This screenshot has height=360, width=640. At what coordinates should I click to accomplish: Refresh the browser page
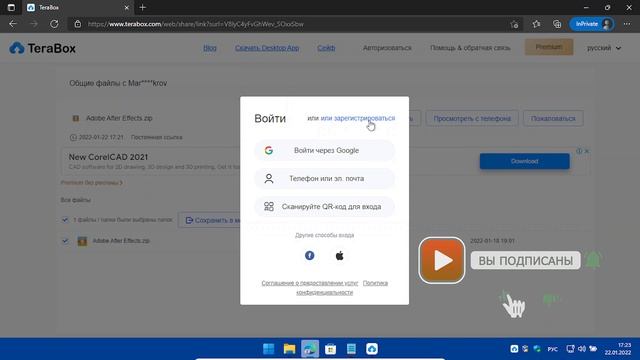[54, 24]
